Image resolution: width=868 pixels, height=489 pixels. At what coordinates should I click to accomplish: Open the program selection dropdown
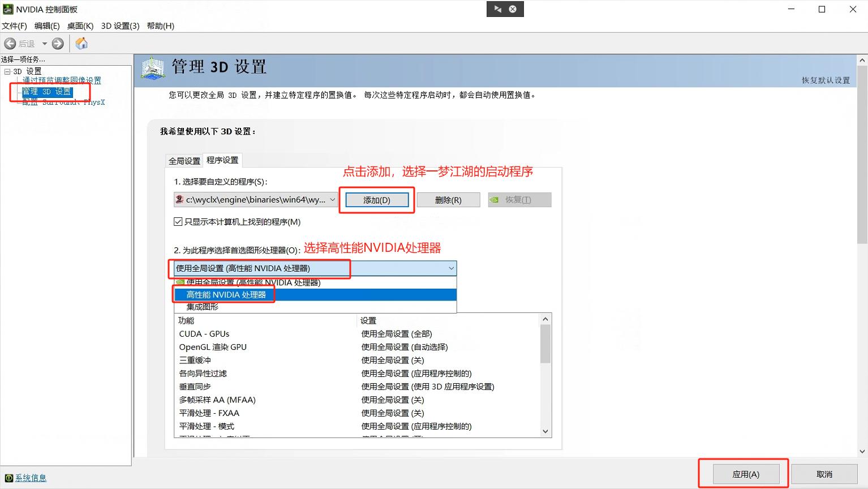tap(256, 200)
